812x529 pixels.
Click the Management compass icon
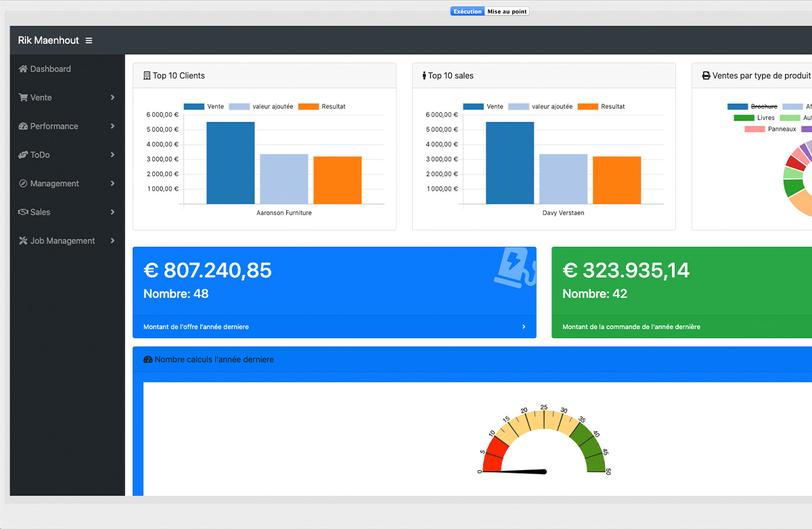tap(23, 183)
